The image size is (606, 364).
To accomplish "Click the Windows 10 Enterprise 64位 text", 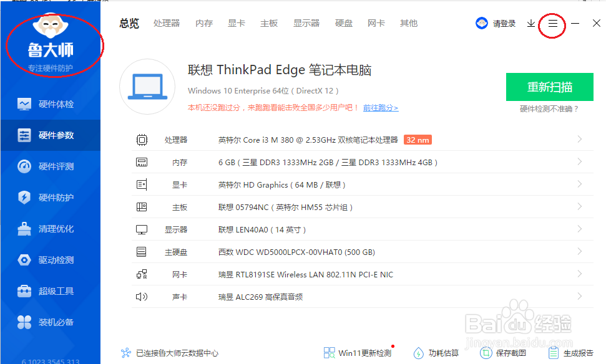I will 263,91.
